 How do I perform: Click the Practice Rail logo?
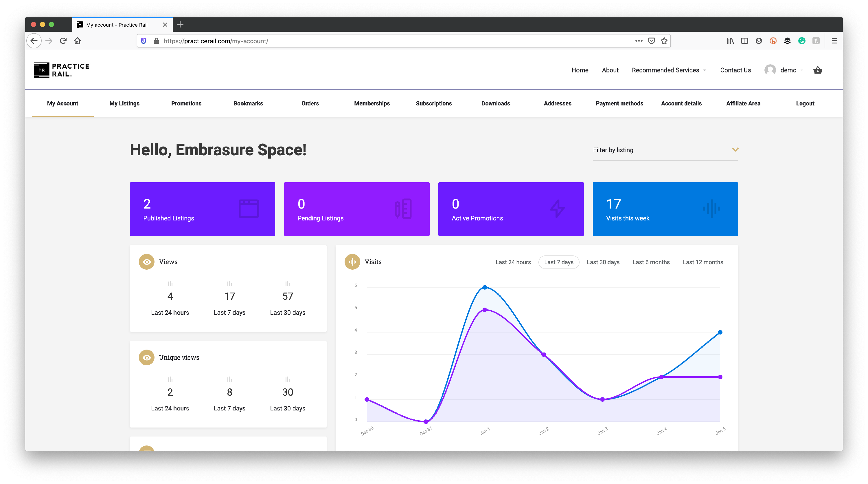(62, 70)
